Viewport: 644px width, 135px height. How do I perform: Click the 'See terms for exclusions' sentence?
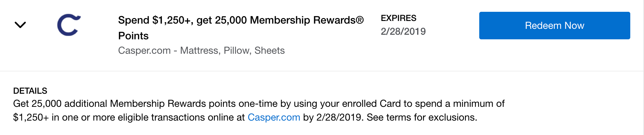coord(422,117)
